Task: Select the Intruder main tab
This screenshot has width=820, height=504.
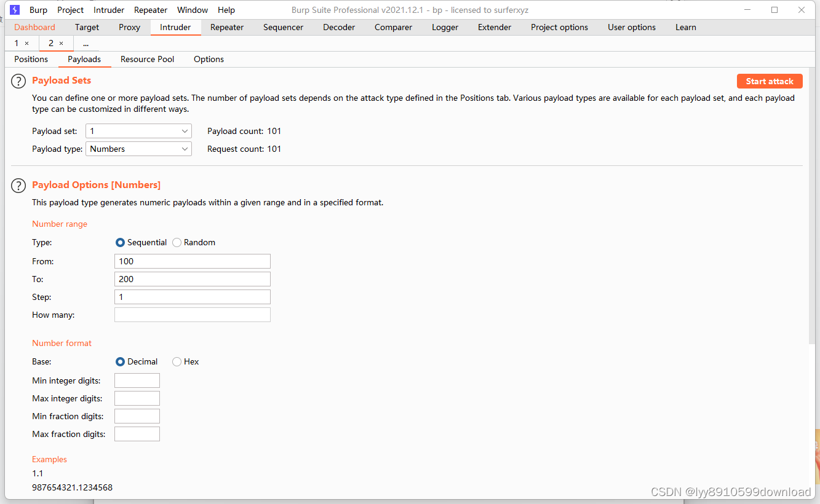Action: tap(175, 27)
